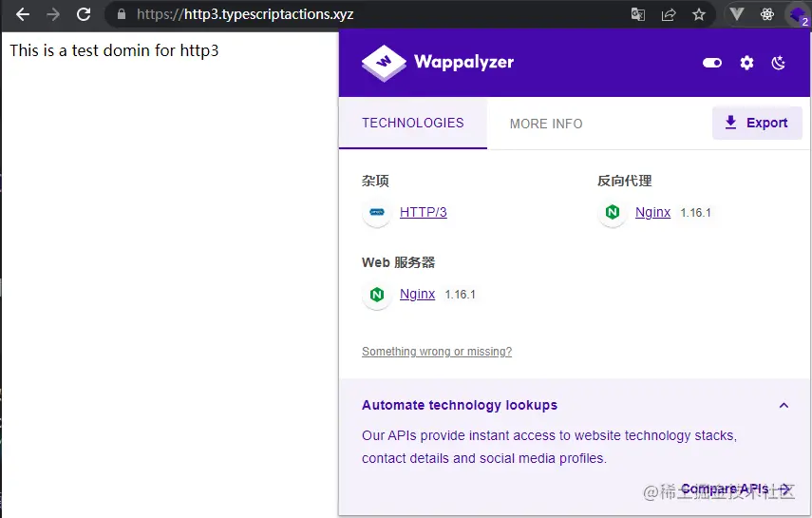This screenshot has width=812, height=518.
Task: Bookmark page with the star icon
Action: pyautogui.click(x=699, y=14)
